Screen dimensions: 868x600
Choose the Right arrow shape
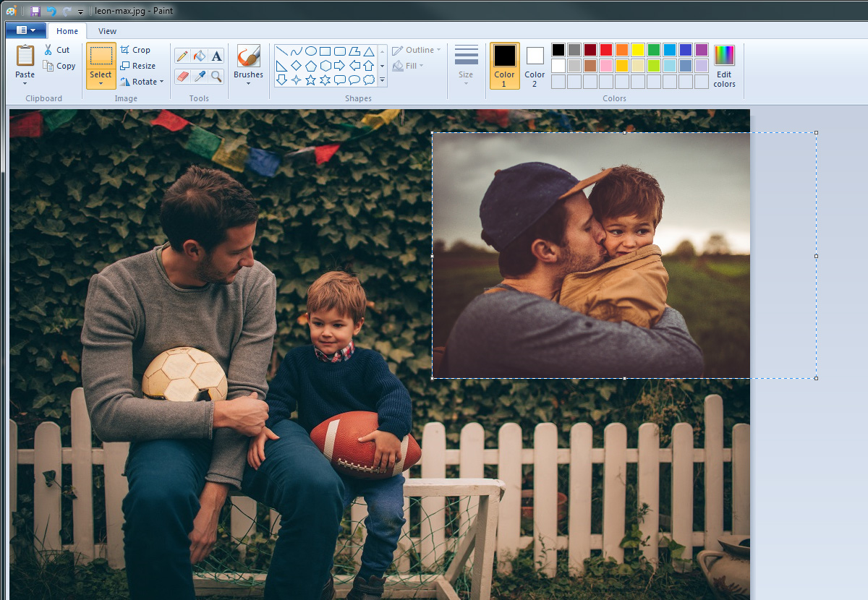point(340,66)
